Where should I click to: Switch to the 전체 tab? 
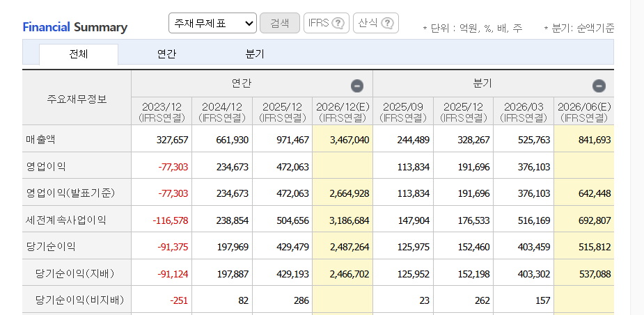click(79, 54)
